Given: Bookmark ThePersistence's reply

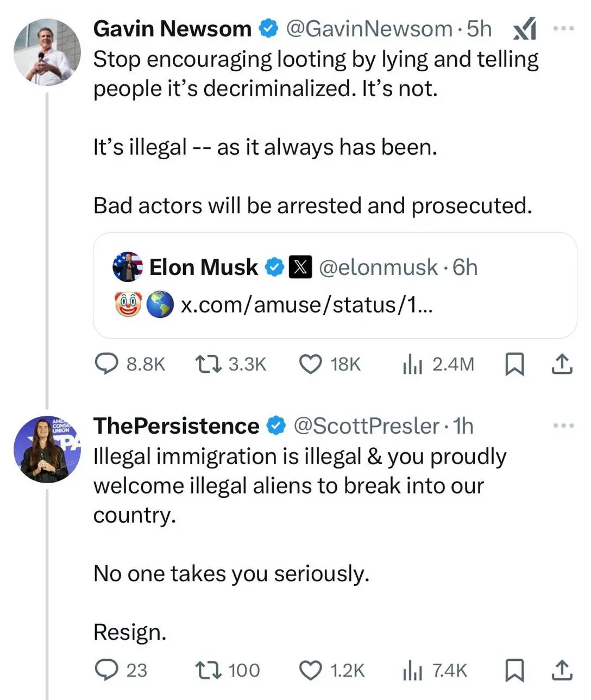Looking at the screenshot, I should (514, 670).
